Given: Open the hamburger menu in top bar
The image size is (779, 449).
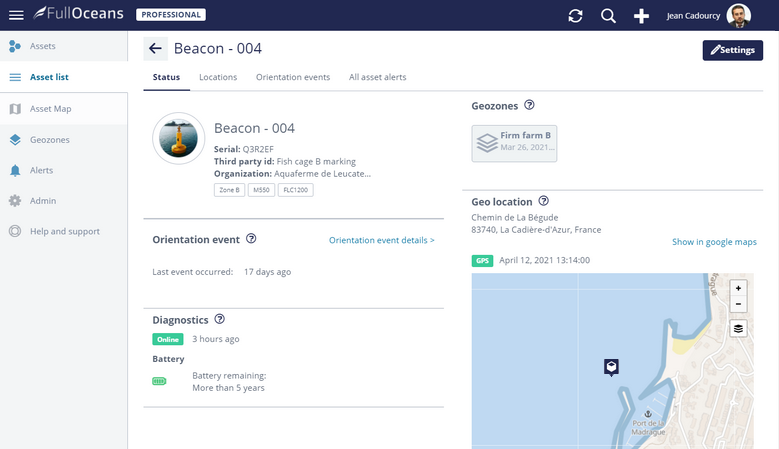Looking at the screenshot, I should (16, 15).
